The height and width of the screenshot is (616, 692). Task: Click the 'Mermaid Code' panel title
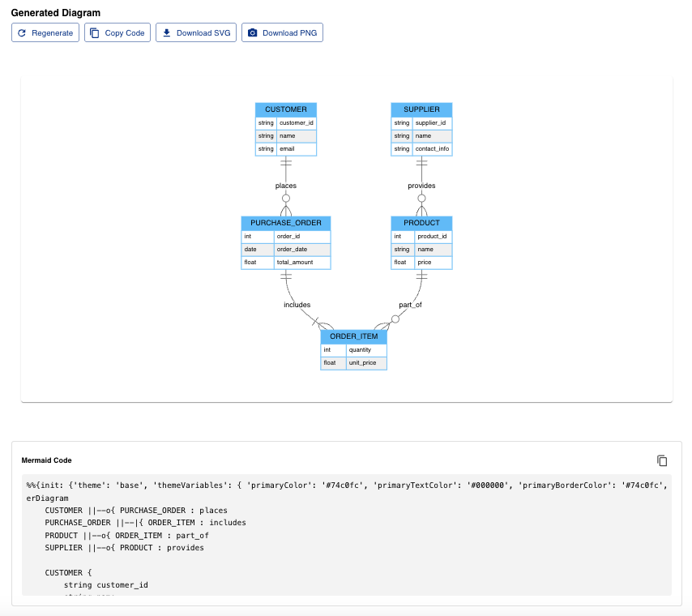(x=46, y=460)
